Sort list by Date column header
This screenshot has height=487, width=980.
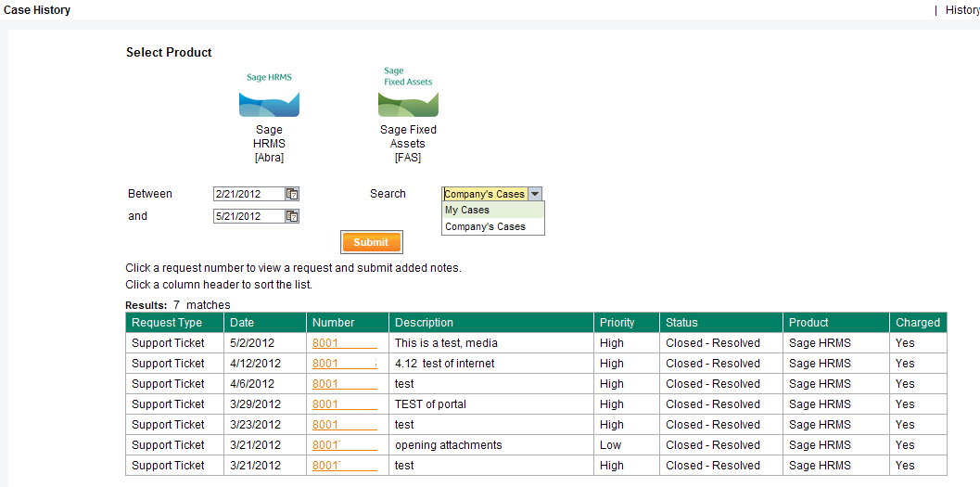click(242, 323)
